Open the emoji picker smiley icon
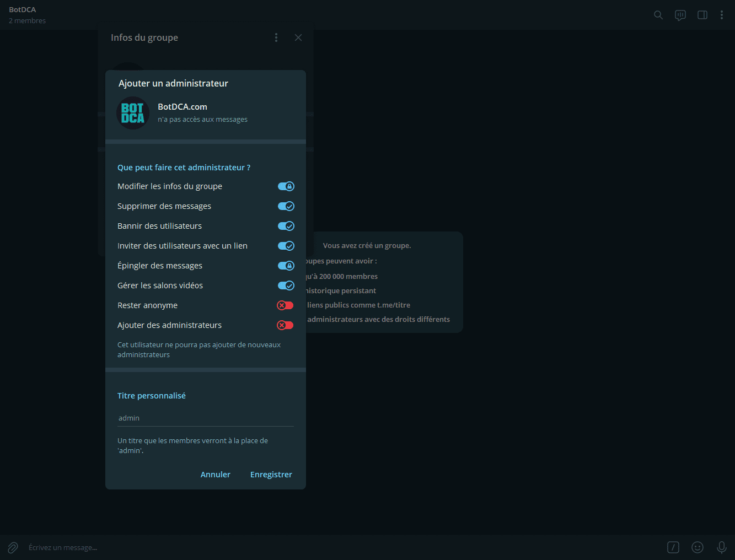Screen dimensions: 735x560 [x=698, y=547]
